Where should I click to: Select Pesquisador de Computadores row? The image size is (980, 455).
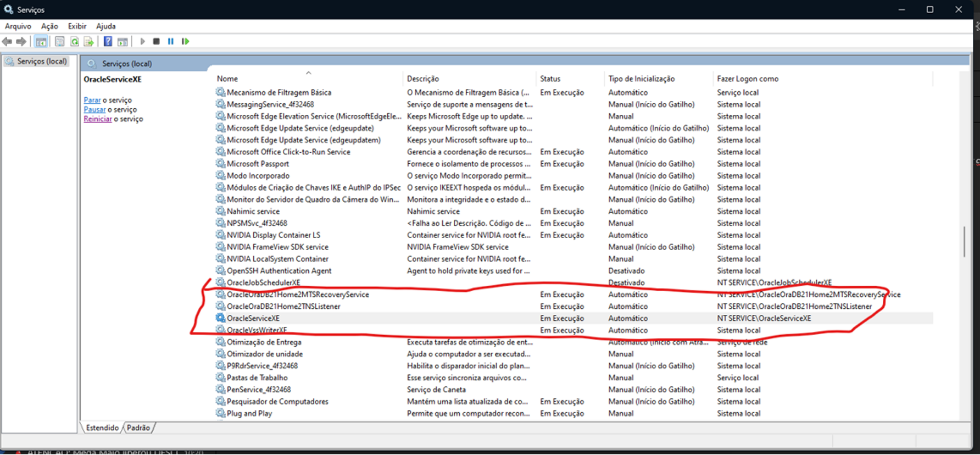coord(573,402)
